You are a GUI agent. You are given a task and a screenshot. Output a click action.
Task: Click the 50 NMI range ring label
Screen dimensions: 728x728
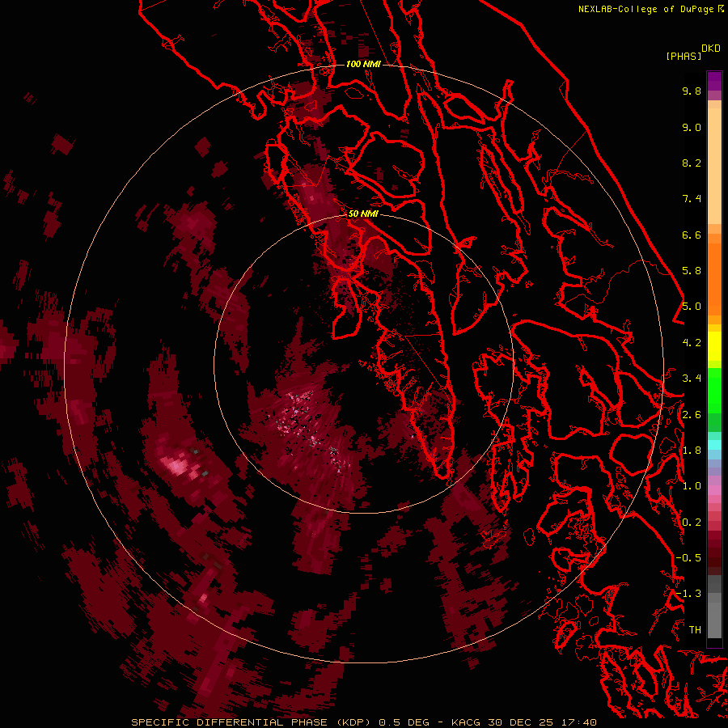(x=363, y=214)
